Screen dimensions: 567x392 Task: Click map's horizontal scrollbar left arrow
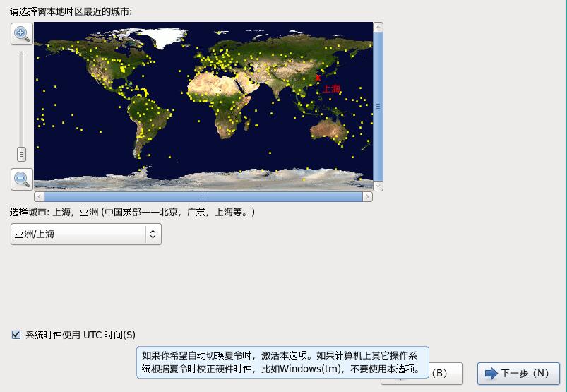pyautogui.click(x=39, y=197)
